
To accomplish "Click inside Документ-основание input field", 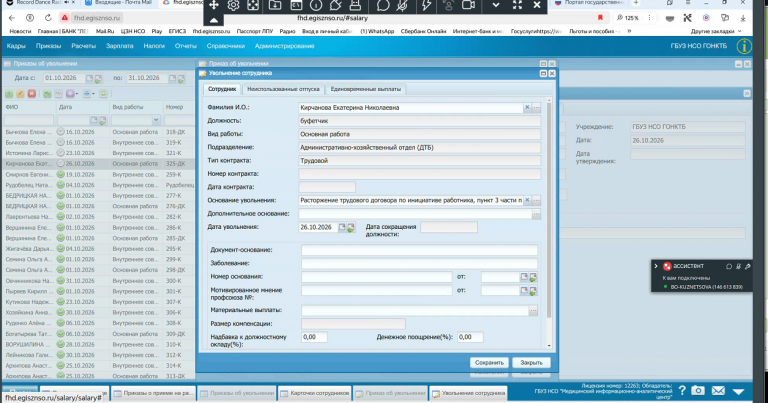I will (x=419, y=250).
